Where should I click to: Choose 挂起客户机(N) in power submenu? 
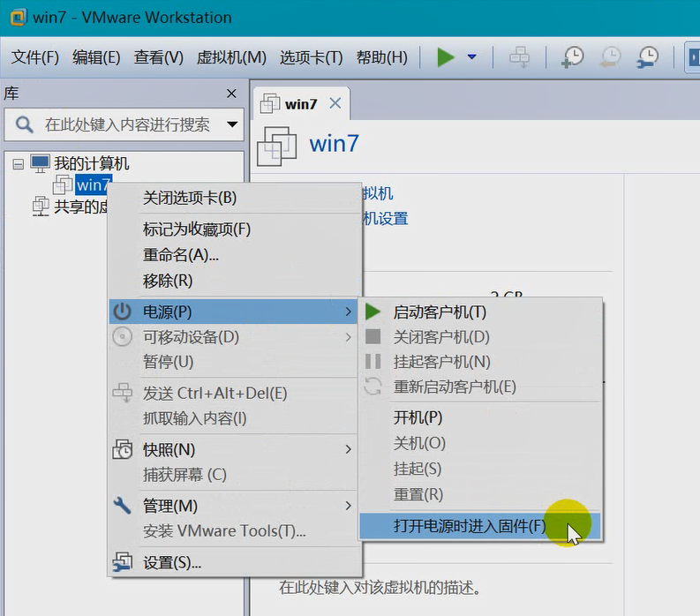pyautogui.click(x=481, y=362)
